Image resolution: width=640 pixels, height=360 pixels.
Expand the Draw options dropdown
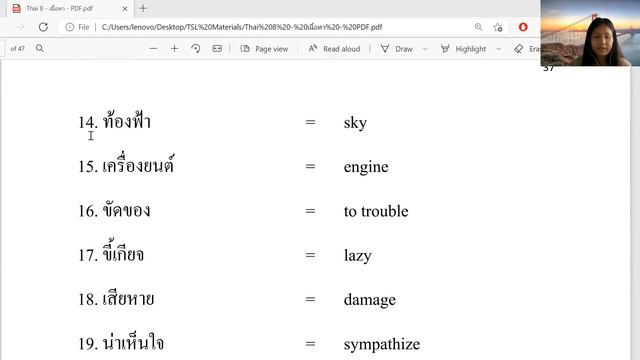425,49
